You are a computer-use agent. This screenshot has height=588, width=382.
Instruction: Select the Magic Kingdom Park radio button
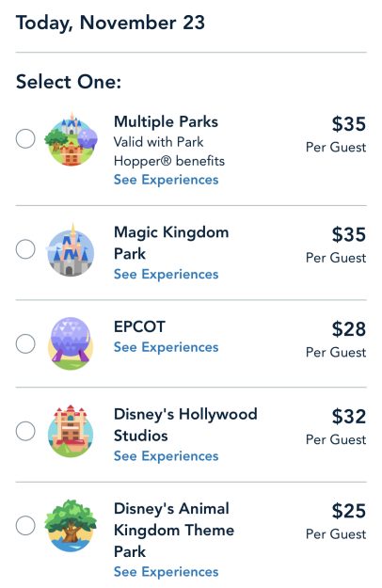point(25,249)
